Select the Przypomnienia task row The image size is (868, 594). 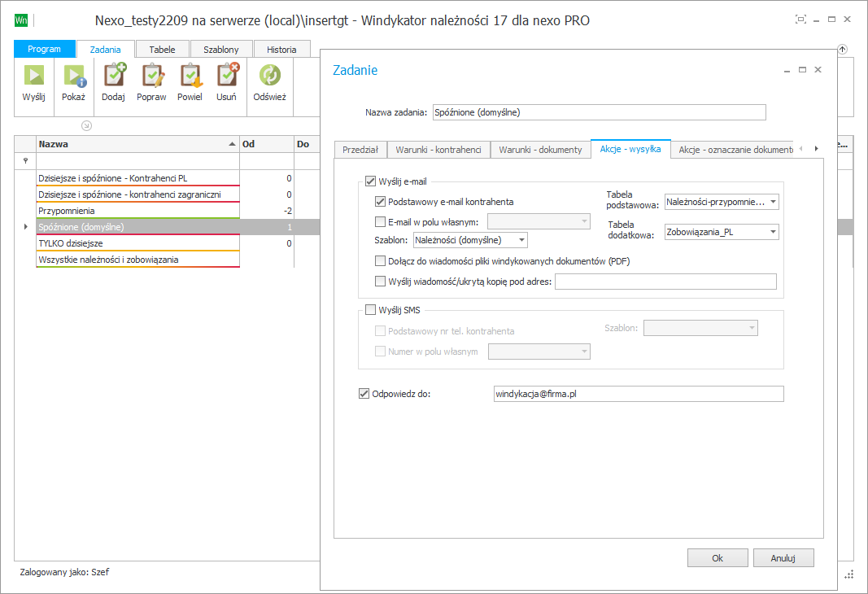click(x=137, y=211)
